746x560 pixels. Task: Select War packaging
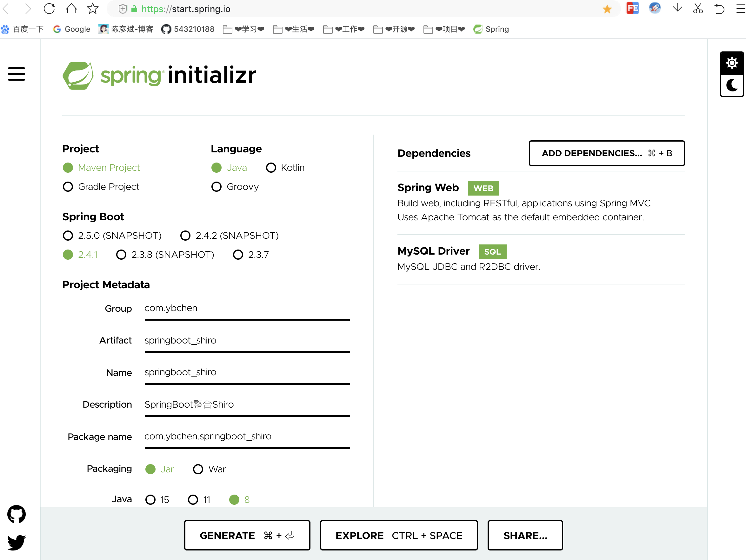tap(210, 469)
